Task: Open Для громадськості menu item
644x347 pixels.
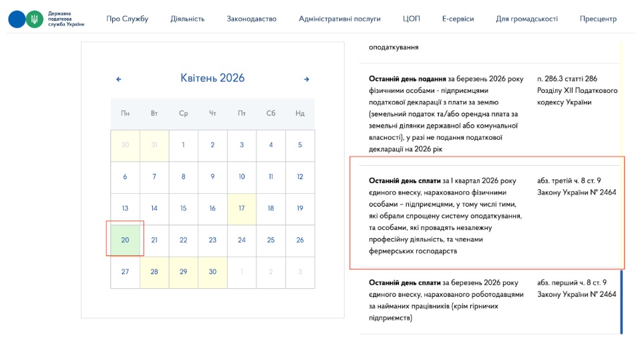Action: 526,19
